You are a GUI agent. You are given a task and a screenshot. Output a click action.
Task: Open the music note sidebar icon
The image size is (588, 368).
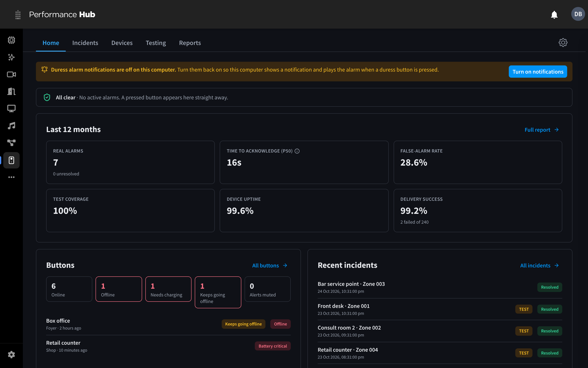click(11, 126)
